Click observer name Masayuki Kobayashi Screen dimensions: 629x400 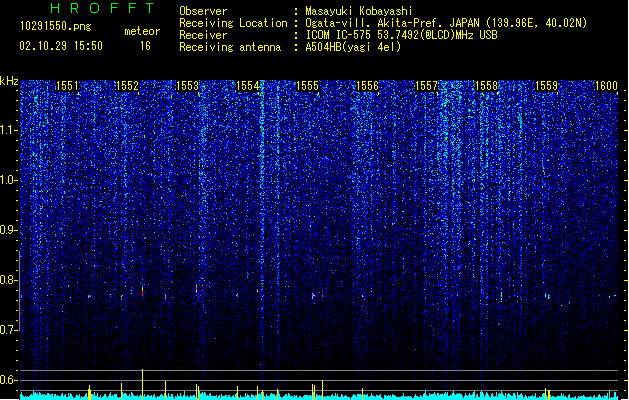pos(359,11)
